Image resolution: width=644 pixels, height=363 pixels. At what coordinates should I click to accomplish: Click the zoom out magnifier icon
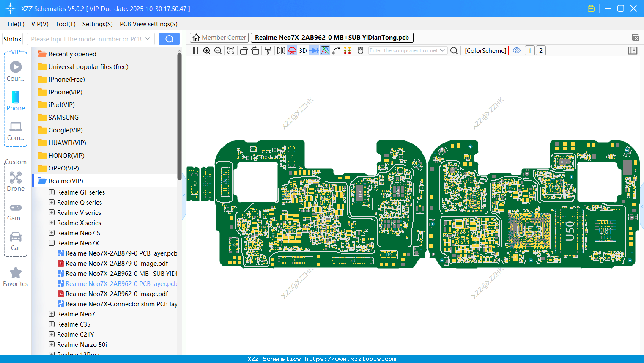point(218,51)
